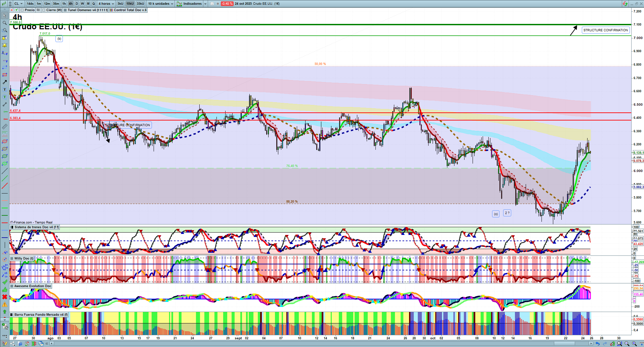The width and height of the screenshot is (644, 347).
Task: Open the 10 k unidades dropdown
Action: click(x=161, y=4)
